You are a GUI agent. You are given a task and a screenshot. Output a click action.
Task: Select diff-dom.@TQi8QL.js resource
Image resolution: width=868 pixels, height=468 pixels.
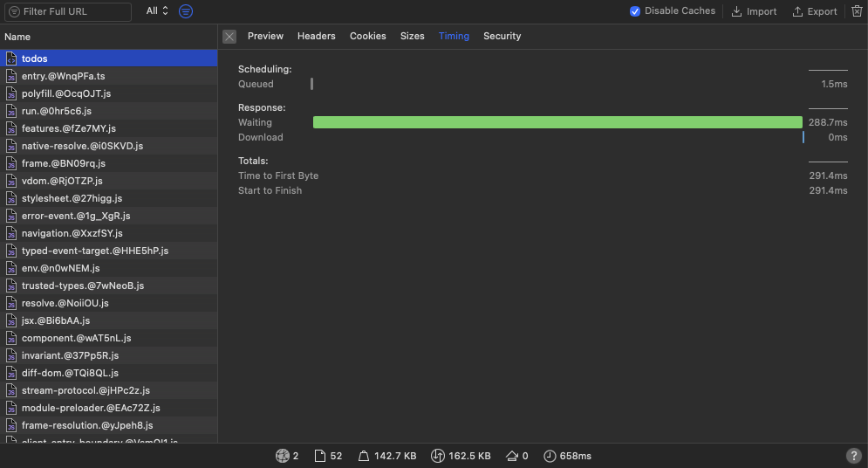coord(108,373)
